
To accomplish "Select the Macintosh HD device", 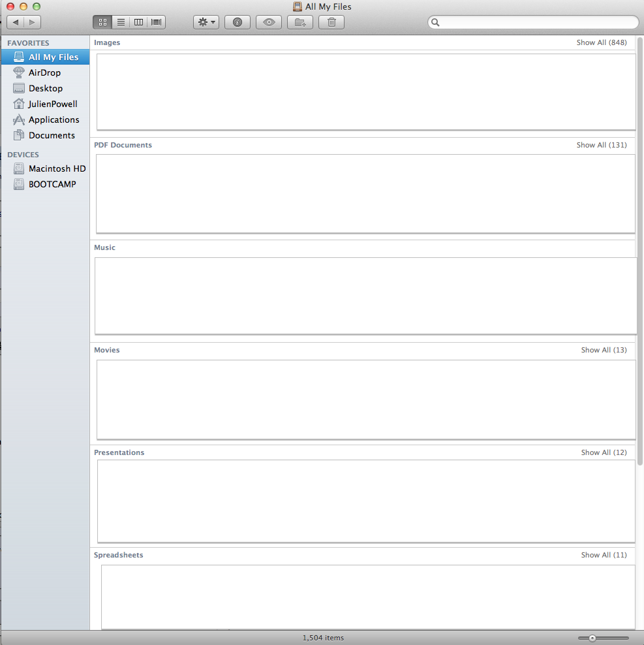I will click(45, 168).
